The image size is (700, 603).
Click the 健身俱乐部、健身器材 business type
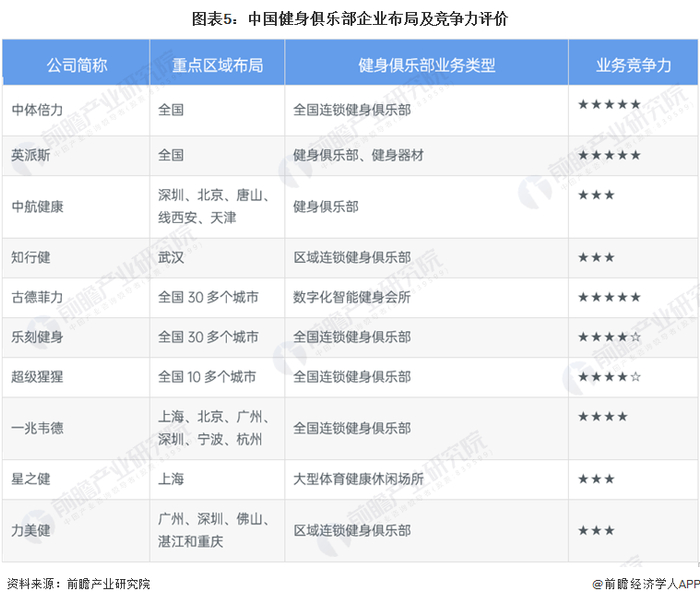click(358, 155)
